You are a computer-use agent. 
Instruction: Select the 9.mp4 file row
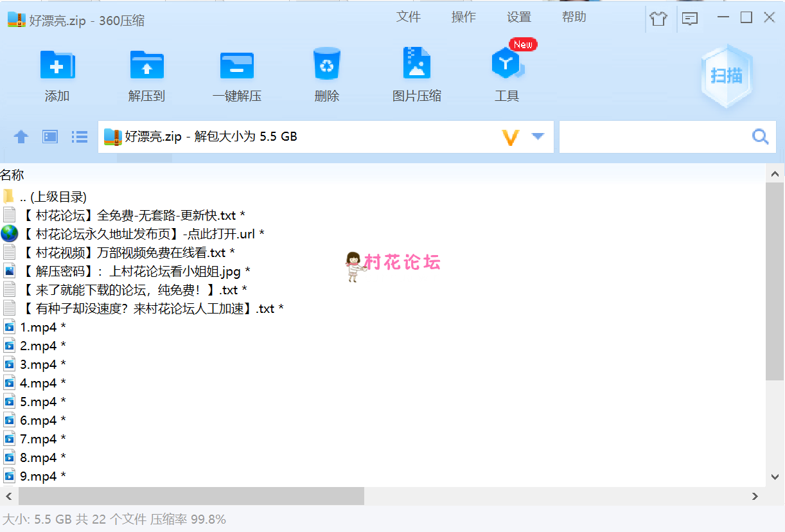[383, 476]
